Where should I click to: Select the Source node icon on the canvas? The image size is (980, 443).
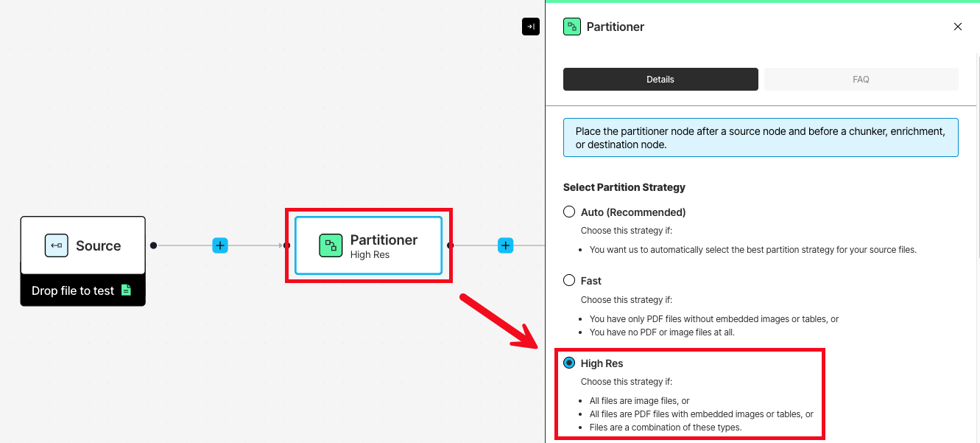point(56,245)
